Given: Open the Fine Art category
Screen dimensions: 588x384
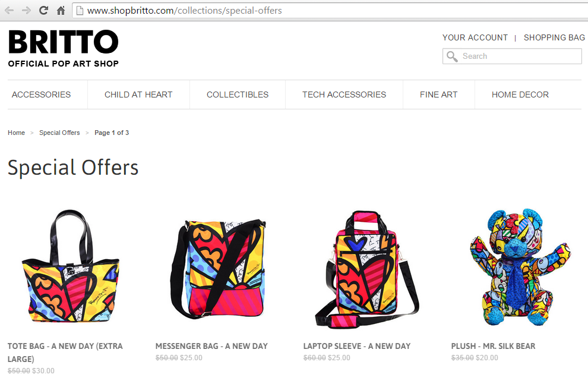Looking at the screenshot, I should click(439, 95).
